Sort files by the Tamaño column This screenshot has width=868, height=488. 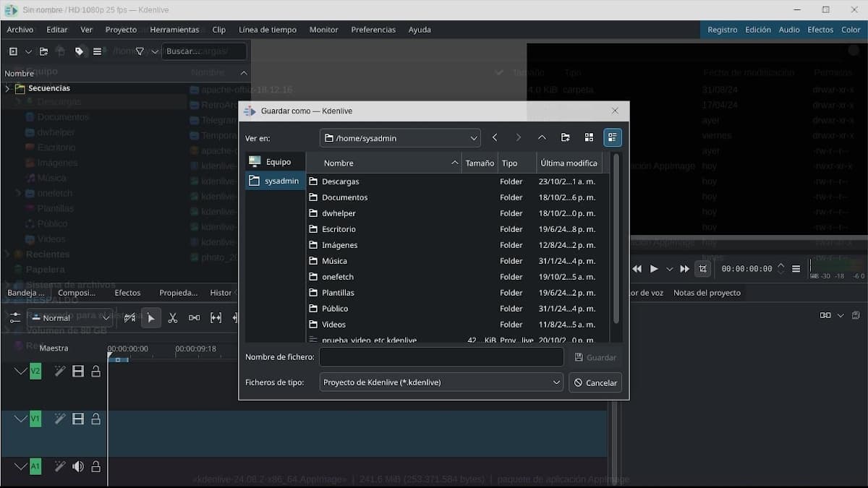pyautogui.click(x=480, y=163)
